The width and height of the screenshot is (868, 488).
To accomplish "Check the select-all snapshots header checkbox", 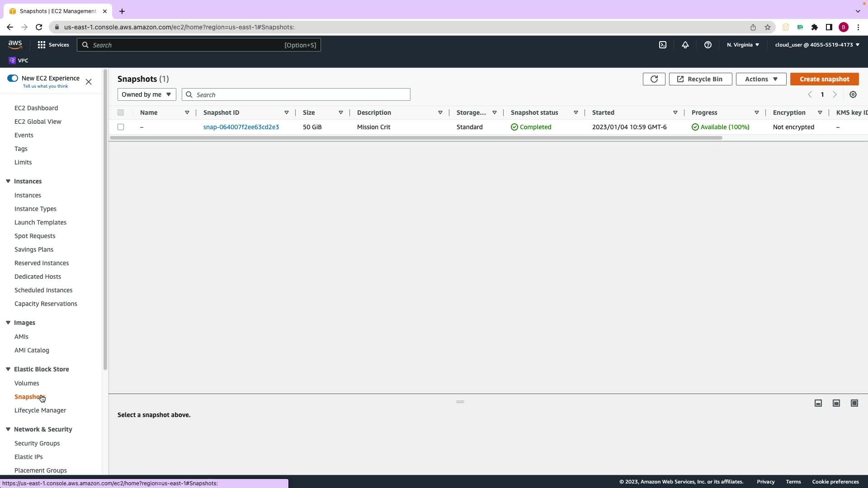I will point(121,113).
